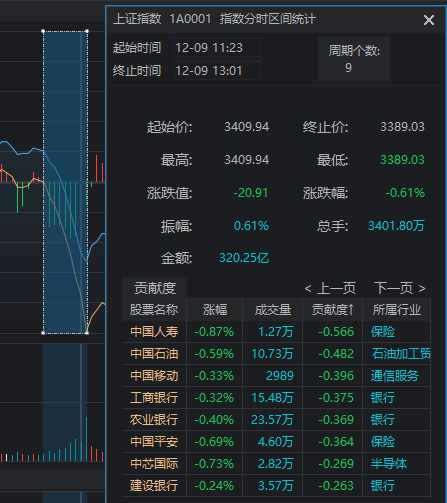Click the 涨跌幅 value -0.61%
447x503 pixels.
(405, 193)
